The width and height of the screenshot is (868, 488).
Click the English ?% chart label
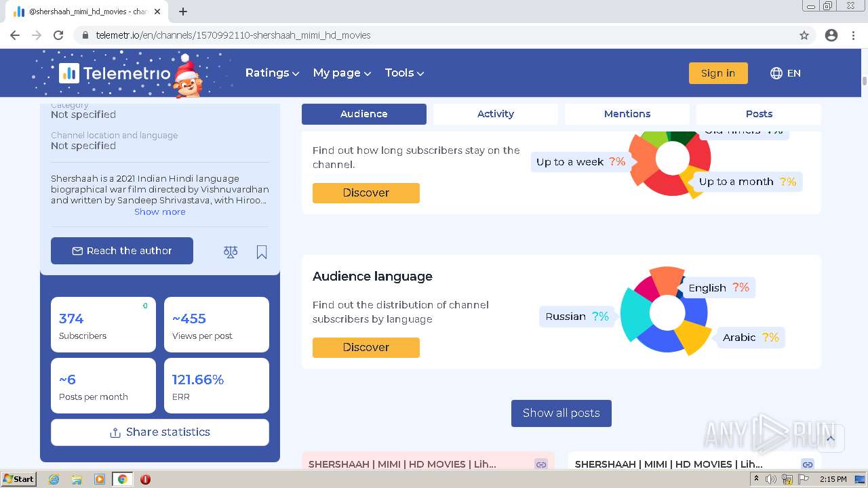click(x=719, y=288)
